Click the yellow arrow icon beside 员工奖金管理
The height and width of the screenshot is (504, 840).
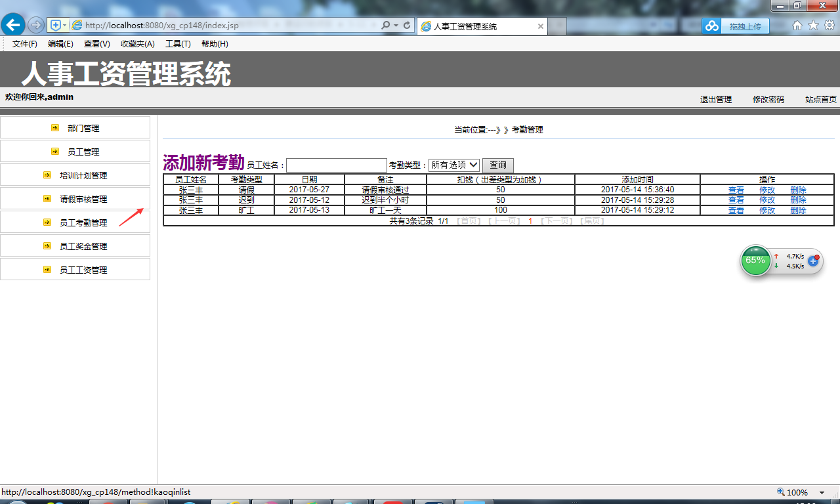[47, 246]
